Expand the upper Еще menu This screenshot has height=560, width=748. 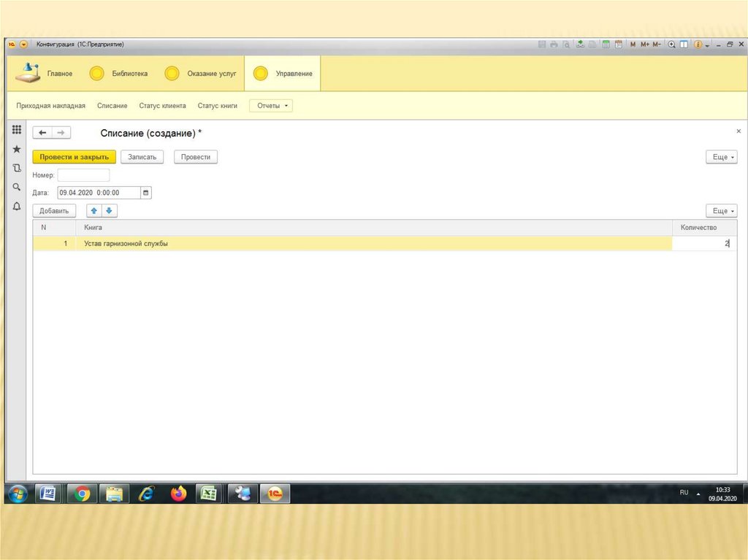coord(722,157)
